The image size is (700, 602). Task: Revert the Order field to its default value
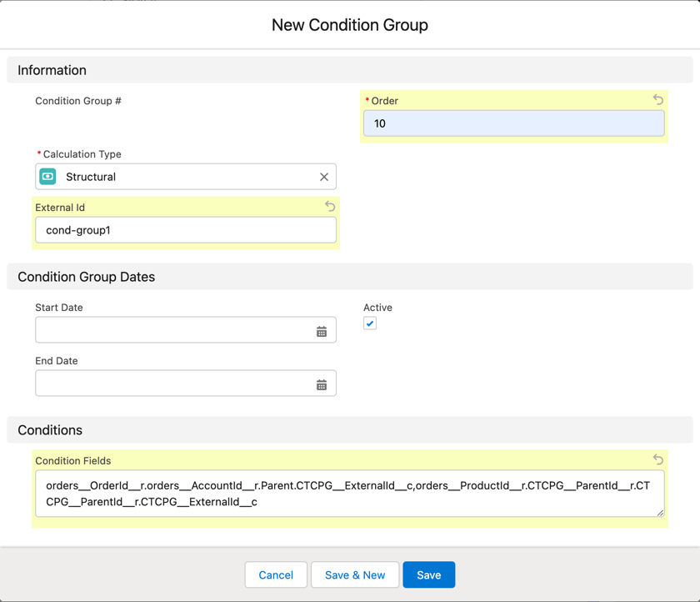click(x=657, y=99)
